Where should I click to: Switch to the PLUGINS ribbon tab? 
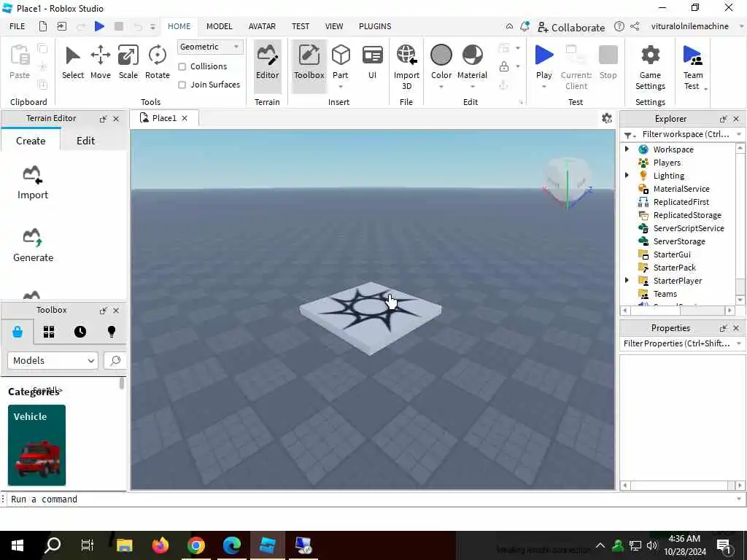tap(375, 26)
